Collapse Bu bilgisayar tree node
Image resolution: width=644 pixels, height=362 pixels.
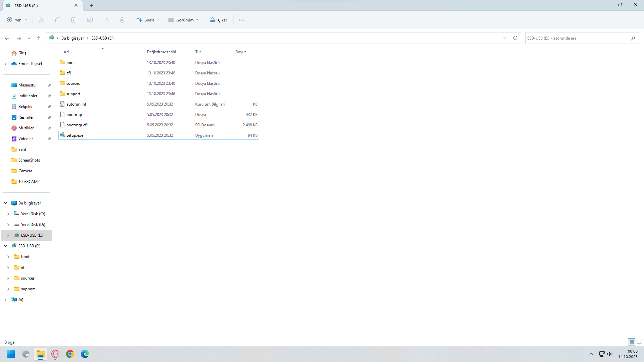(6, 203)
